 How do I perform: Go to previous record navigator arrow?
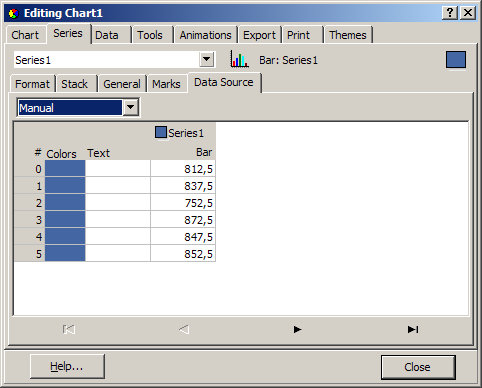(184, 329)
